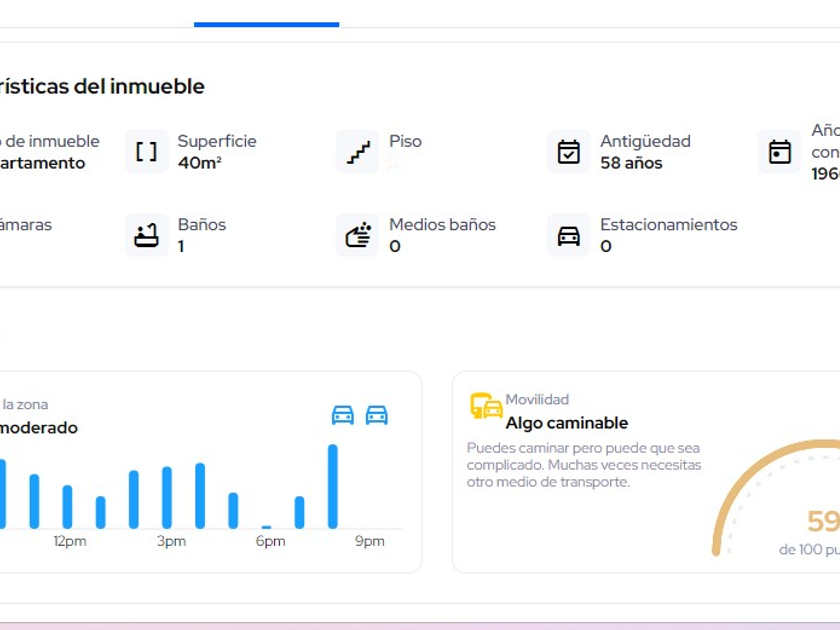Click the '12pm' axis label
This screenshot has height=630, width=840.
[x=70, y=541]
